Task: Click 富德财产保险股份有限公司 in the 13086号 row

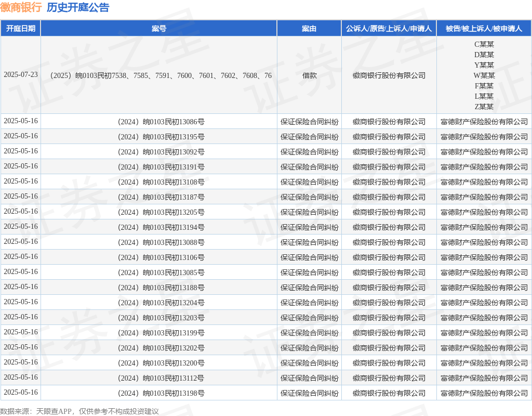Action: (484, 122)
